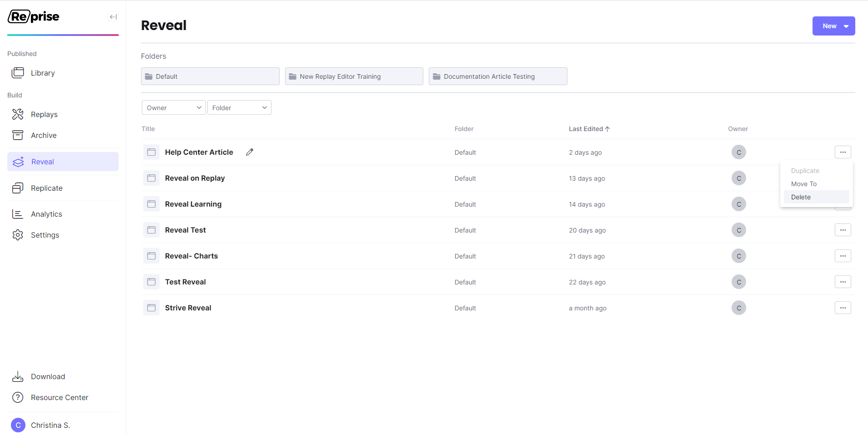868x436 pixels.
Task: Click the Archive box icon
Action: [x=18, y=135]
